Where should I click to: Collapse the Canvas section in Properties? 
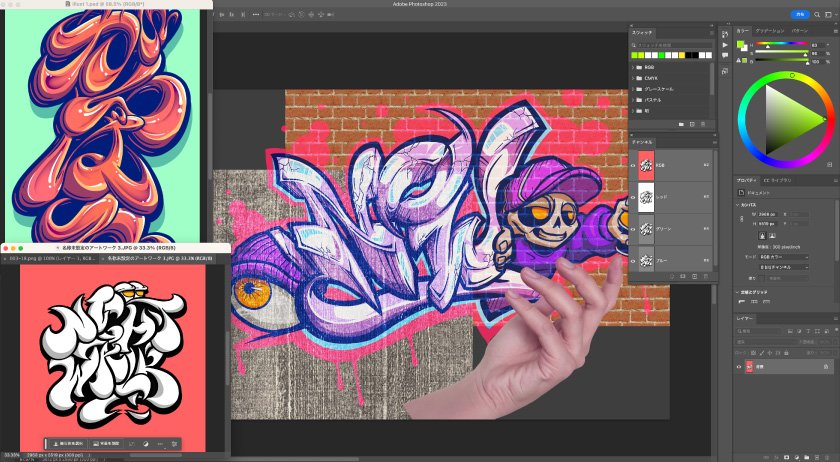click(738, 205)
